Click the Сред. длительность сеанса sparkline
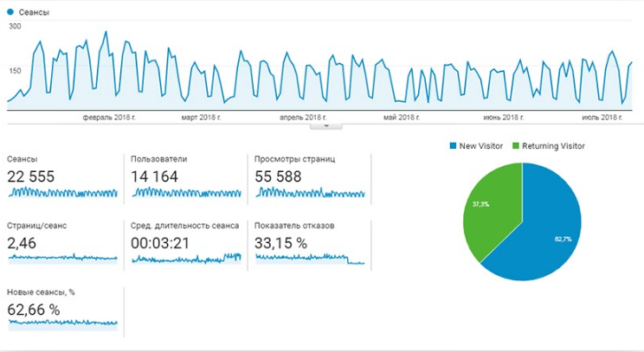Image resolution: width=644 pixels, height=352 pixels. click(186, 259)
